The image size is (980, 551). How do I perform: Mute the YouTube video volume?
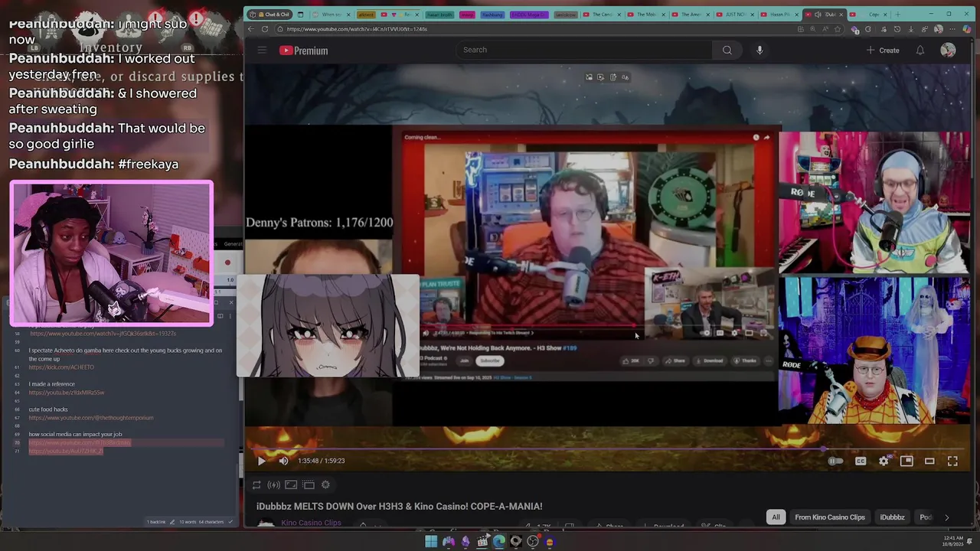pos(283,461)
